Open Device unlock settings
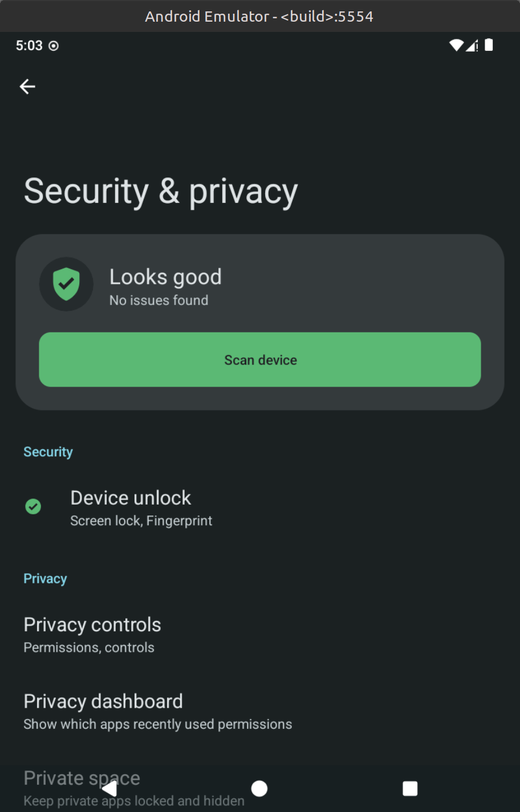This screenshot has width=520, height=812. pyautogui.click(x=131, y=507)
